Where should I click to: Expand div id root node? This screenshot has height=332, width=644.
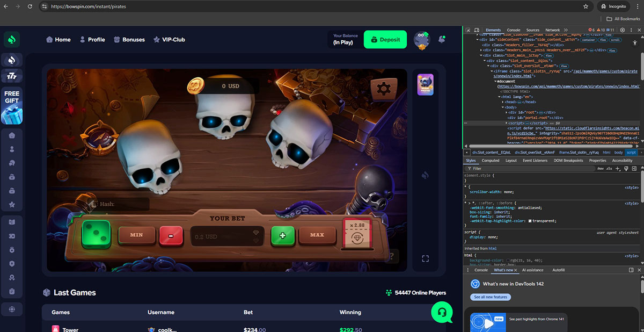click(x=506, y=112)
